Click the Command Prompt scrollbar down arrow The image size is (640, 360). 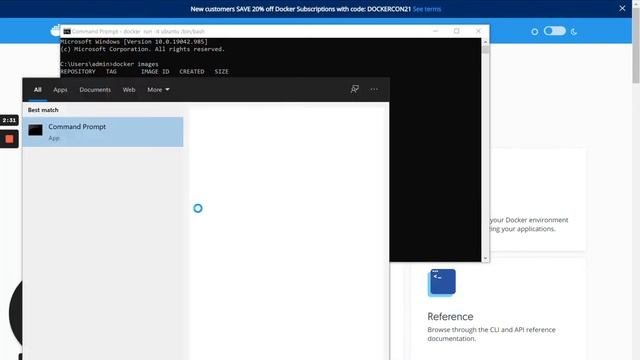pyautogui.click(x=485, y=258)
